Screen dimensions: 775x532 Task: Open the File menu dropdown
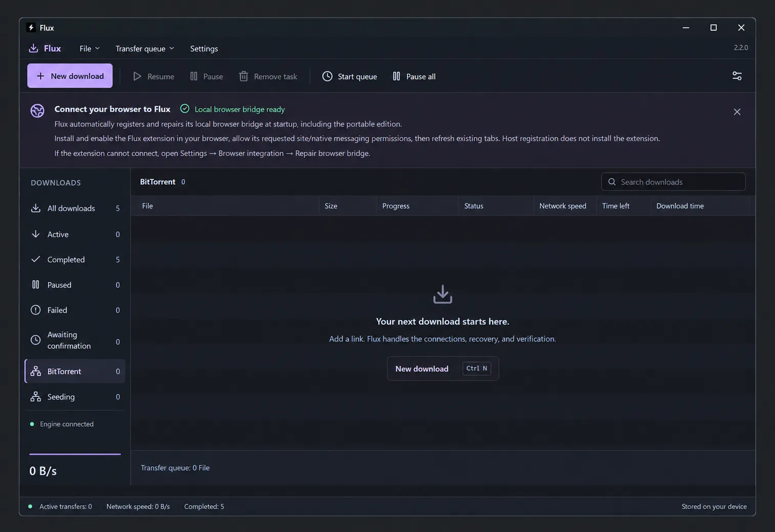[90, 49]
